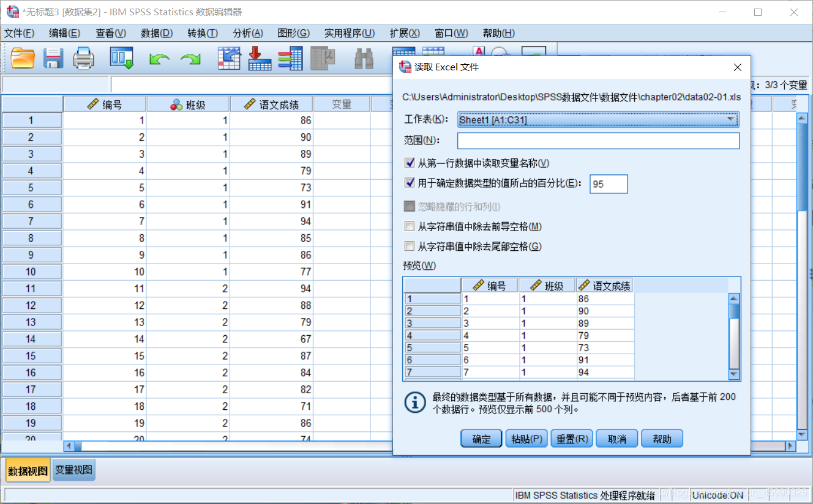
Task: Click nominal icon in 班级 column header
Action: 176,105
